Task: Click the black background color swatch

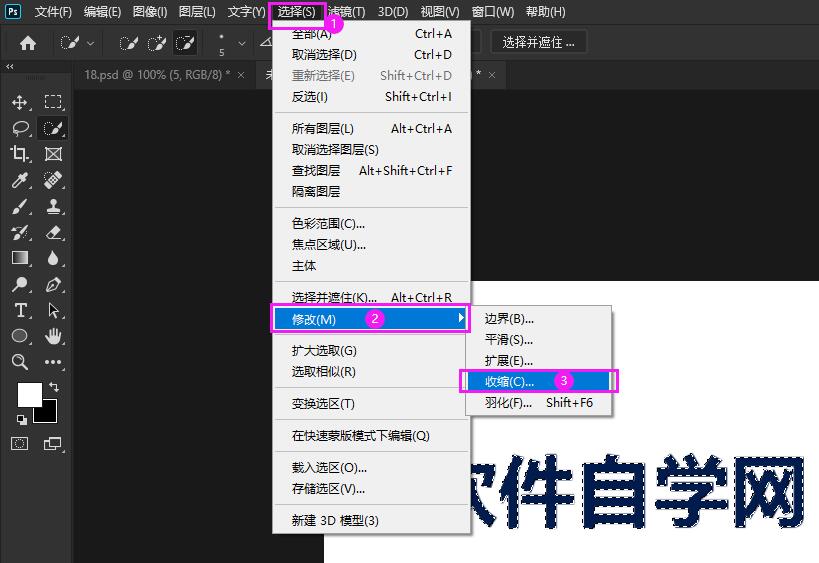Action: pos(49,415)
